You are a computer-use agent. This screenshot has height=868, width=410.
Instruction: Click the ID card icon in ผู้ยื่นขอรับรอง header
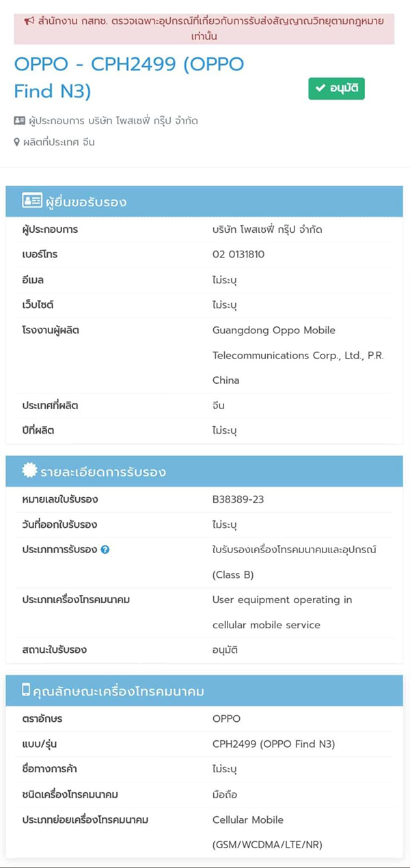tap(31, 201)
